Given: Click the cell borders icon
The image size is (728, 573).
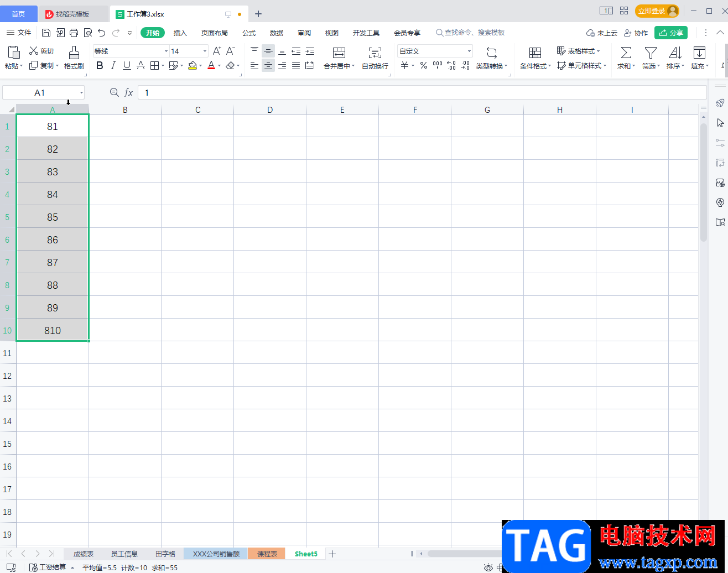Looking at the screenshot, I should point(154,66).
